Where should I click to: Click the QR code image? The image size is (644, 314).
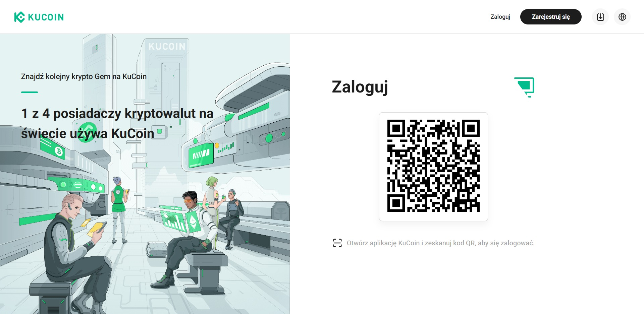433,166
